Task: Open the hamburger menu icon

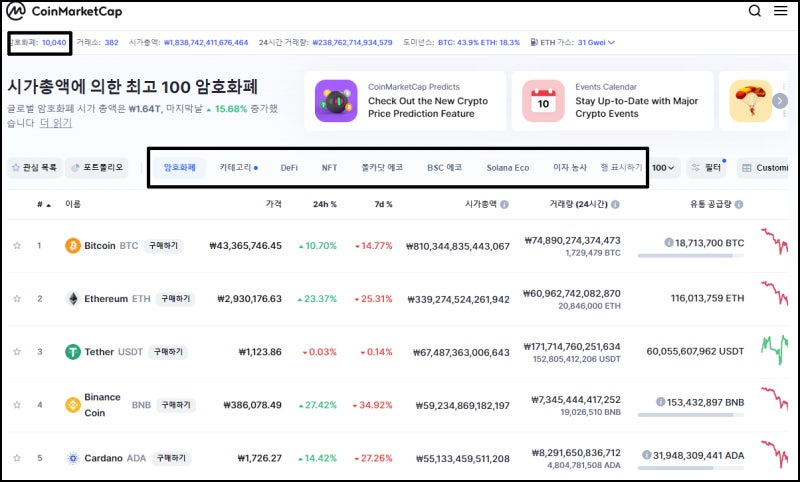Action: pyautogui.click(x=781, y=11)
